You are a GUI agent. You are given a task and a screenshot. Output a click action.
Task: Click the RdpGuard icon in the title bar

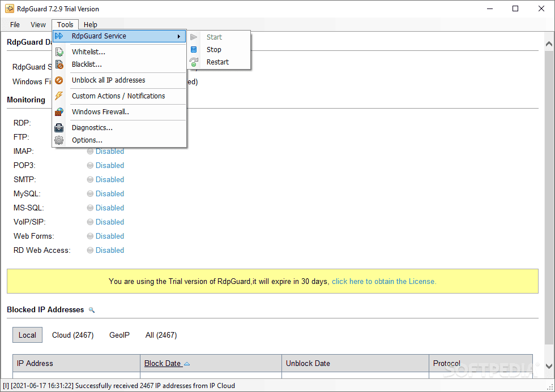click(9, 8)
